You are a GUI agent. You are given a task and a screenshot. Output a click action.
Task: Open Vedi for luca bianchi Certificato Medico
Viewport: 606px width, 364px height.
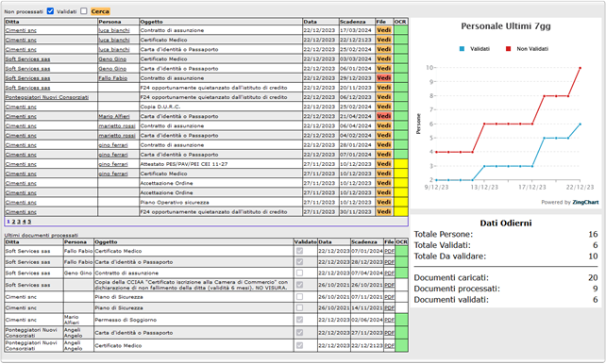[384, 40]
